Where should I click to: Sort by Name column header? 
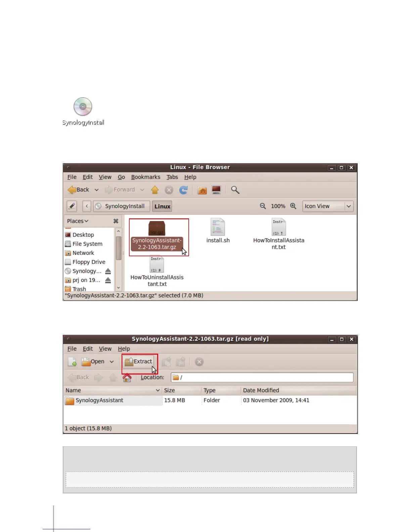coord(113,390)
